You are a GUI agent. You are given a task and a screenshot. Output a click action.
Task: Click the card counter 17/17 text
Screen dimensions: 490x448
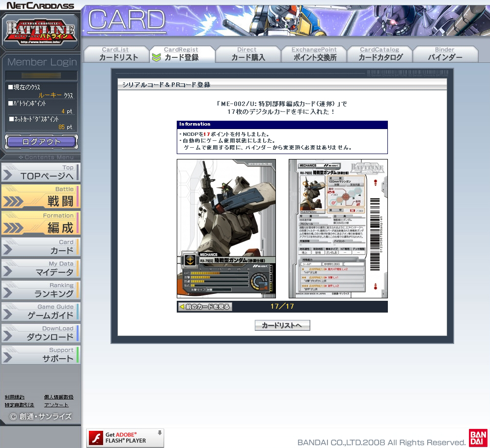pyautogui.click(x=282, y=307)
